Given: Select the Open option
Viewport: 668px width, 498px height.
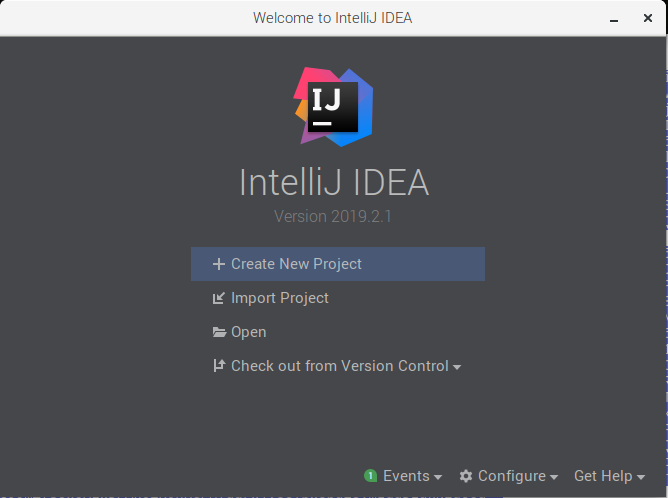Looking at the screenshot, I should click(x=249, y=332).
